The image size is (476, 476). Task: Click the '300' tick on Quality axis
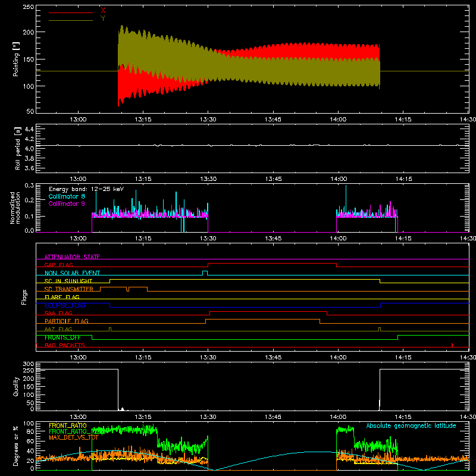pos(28,364)
